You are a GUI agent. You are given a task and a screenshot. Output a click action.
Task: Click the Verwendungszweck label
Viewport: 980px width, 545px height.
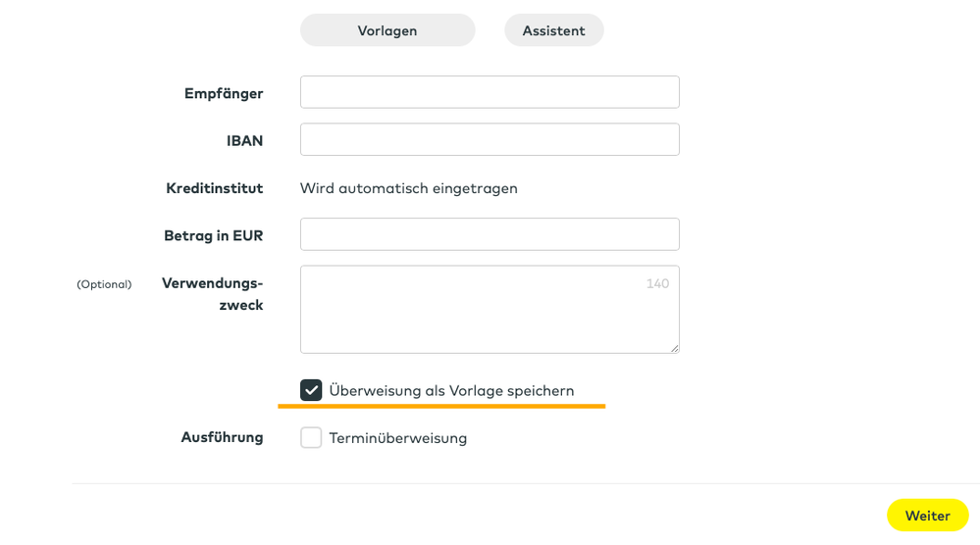tap(213, 294)
